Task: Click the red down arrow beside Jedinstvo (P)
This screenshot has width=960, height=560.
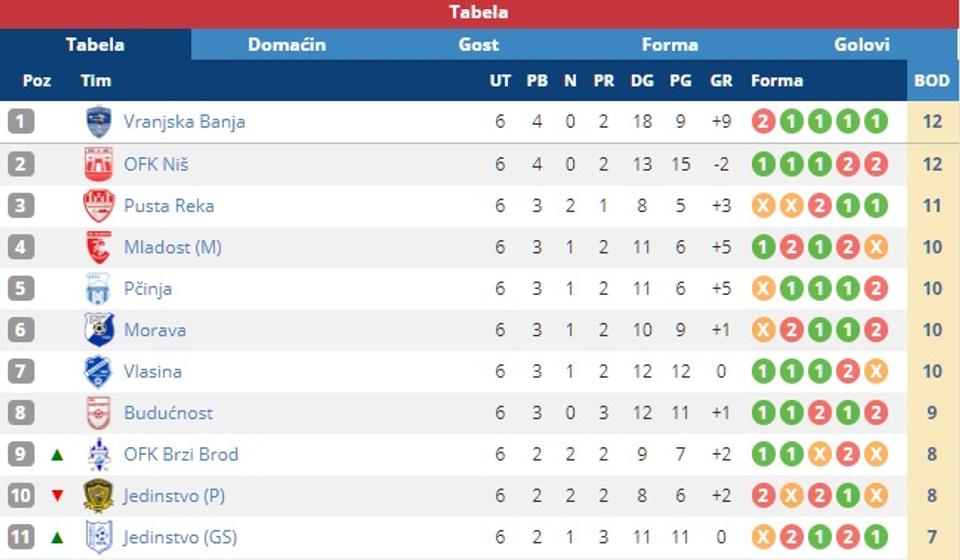Action: pyautogui.click(x=57, y=496)
